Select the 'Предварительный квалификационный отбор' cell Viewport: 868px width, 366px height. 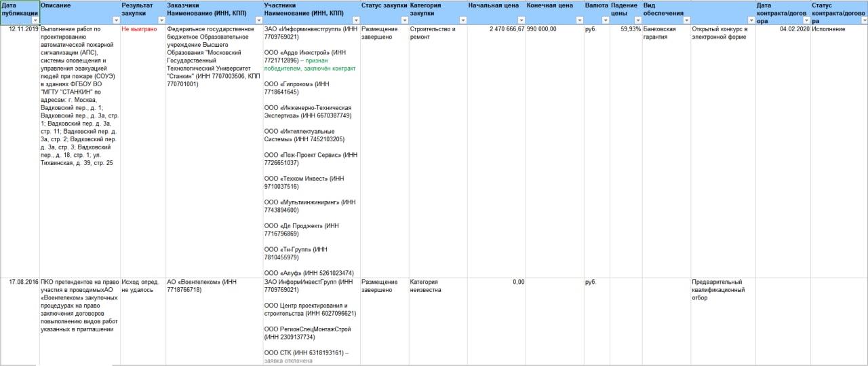click(723, 322)
